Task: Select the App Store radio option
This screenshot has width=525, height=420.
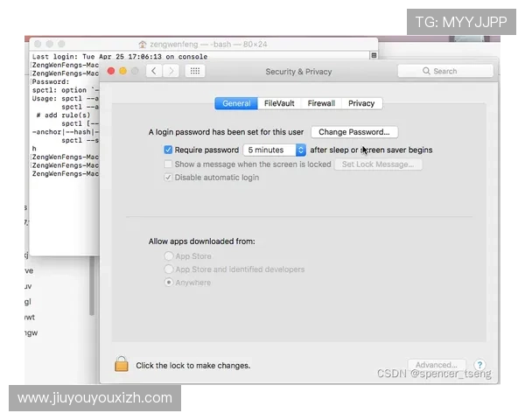Action: 169,256
